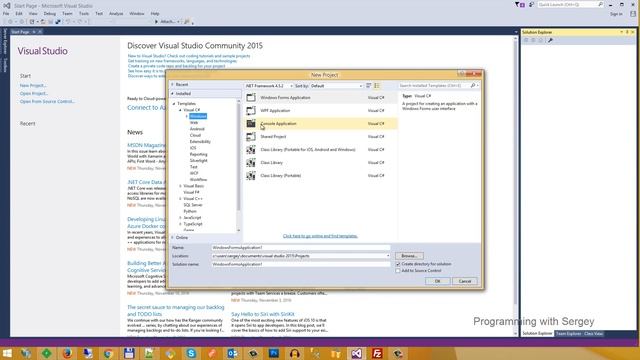Viewport: 640px width, 360px height.
Task: Click the Cancel button in New Project
Action: tap(464, 281)
